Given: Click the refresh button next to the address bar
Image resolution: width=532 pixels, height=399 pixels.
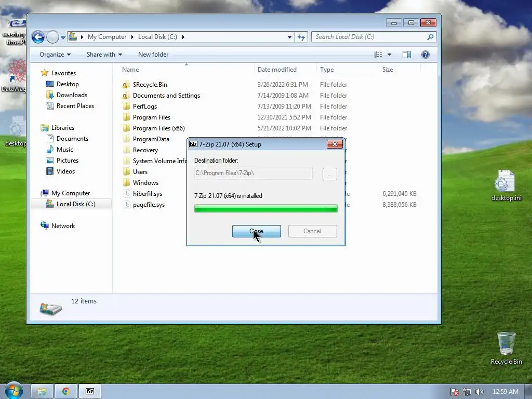Looking at the screenshot, I should pyautogui.click(x=301, y=37).
